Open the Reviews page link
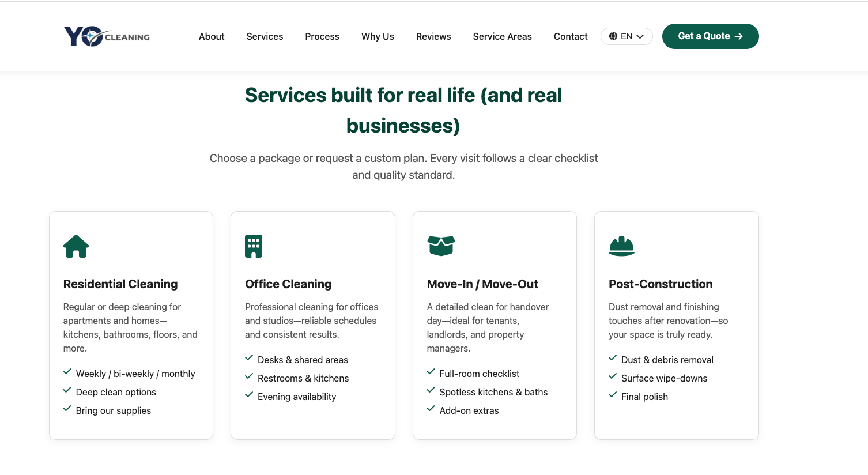 (433, 36)
